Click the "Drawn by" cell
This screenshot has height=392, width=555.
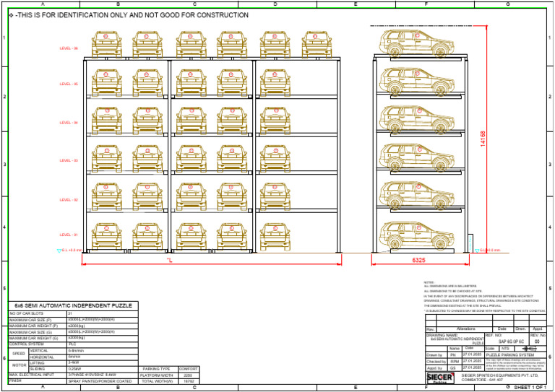(x=436, y=355)
